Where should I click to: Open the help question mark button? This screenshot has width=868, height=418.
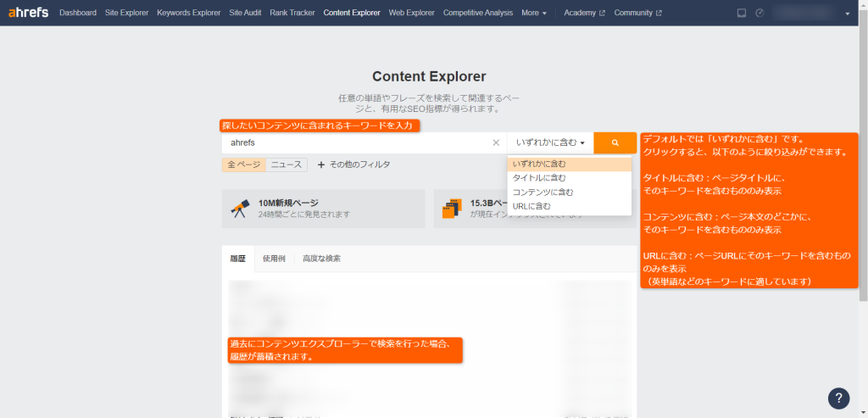(838, 398)
